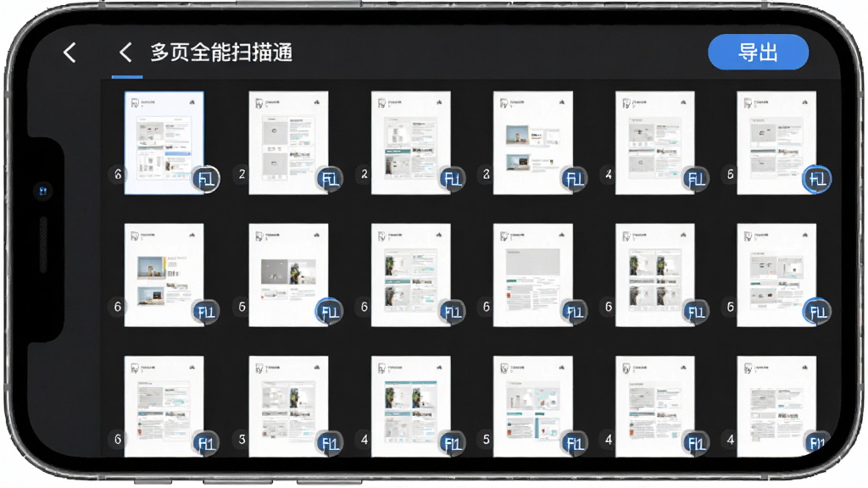Tap the blue badge on the fifth top-row thumbnail
The height and width of the screenshot is (488, 868).
click(x=696, y=179)
